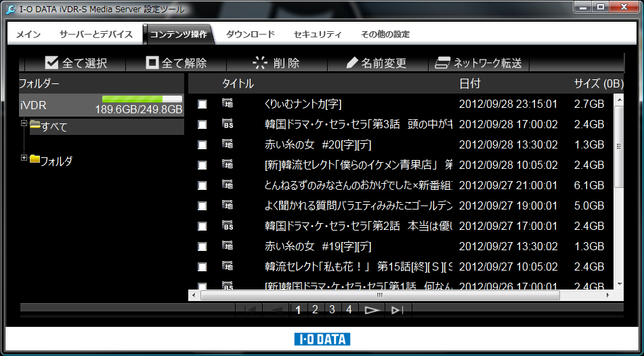Collapse the すべて tree node
Image resolution: width=644 pixels, height=356 pixels.
coord(24,123)
